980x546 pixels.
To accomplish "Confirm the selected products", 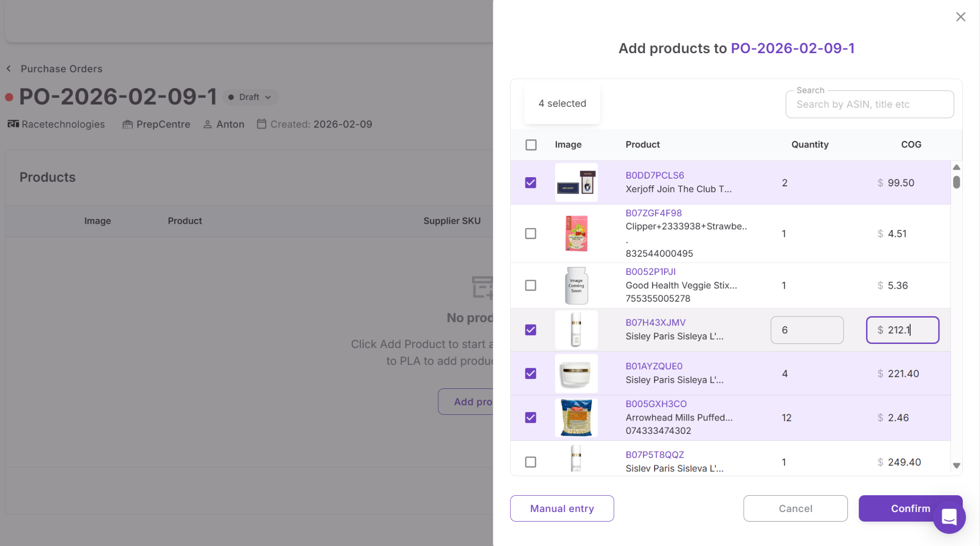I will (895, 508).
